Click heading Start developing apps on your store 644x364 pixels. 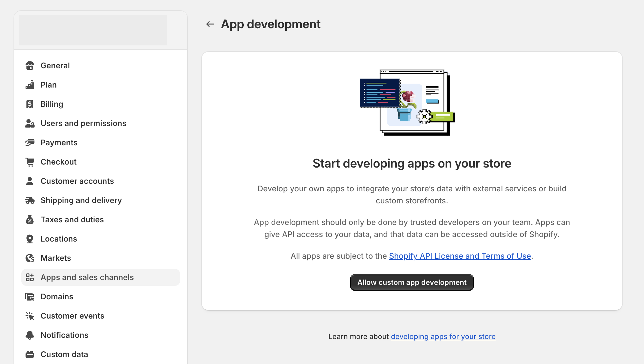pos(412,164)
